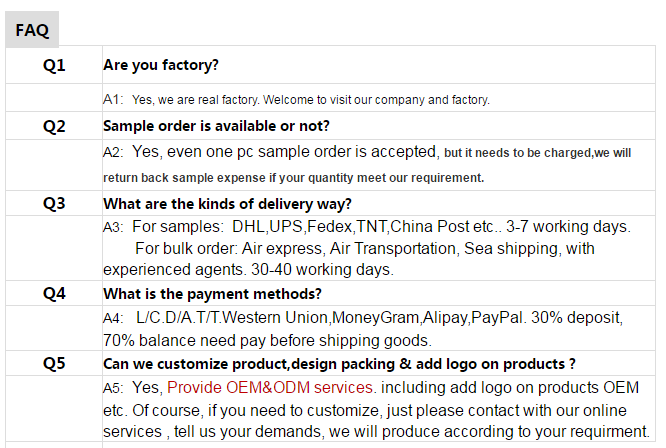Click the 'Can we customize product' question
The width and height of the screenshot is (666, 448).
tap(339, 364)
